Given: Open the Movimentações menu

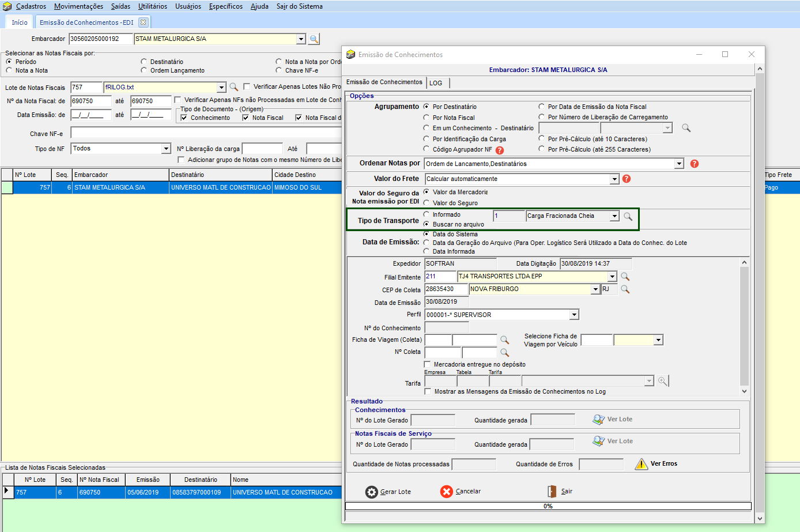Looking at the screenshot, I should tap(78, 6).
